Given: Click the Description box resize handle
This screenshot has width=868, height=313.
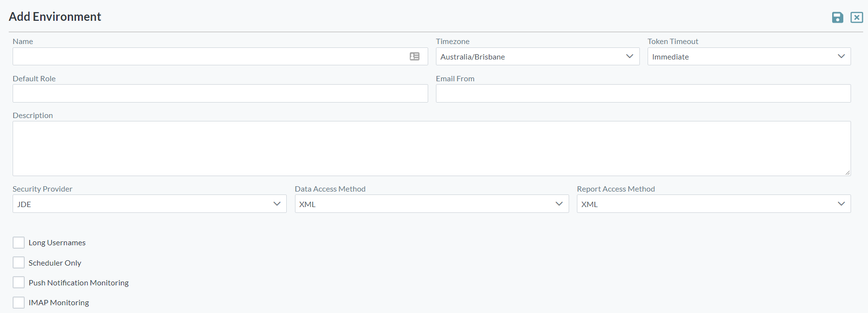Looking at the screenshot, I should click(847, 173).
